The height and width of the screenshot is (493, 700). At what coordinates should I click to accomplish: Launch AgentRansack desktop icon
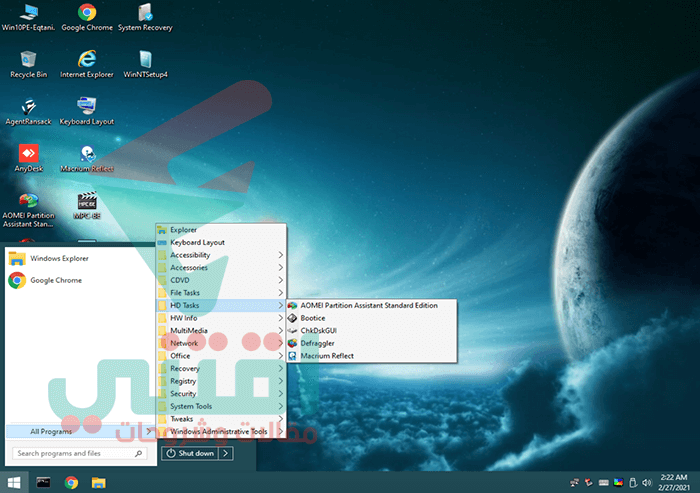pyautogui.click(x=28, y=112)
